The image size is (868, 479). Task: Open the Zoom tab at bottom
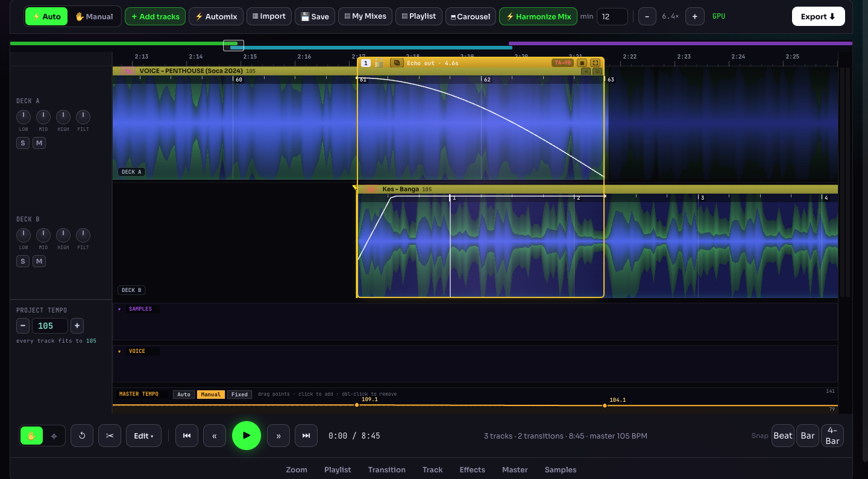click(x=297, y=469)
